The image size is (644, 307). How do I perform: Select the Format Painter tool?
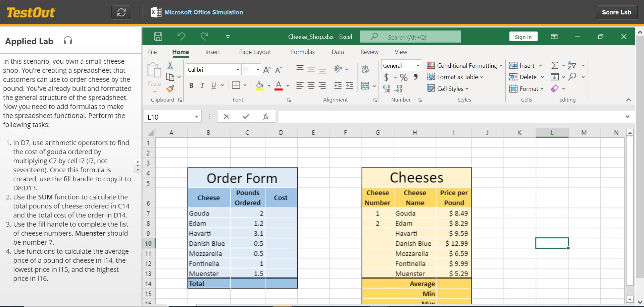171,89
